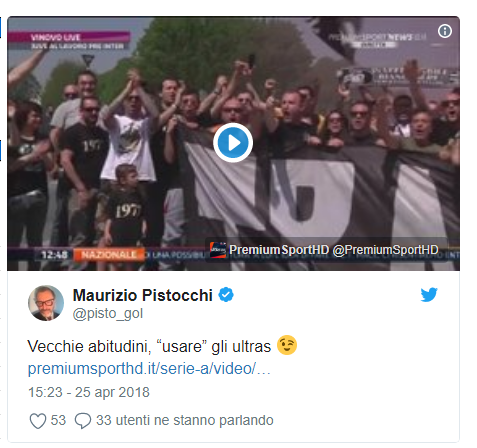Click the verified badge next to Pistocchi
This screenshot has width=477, height=448.
(x=226, y=295)
